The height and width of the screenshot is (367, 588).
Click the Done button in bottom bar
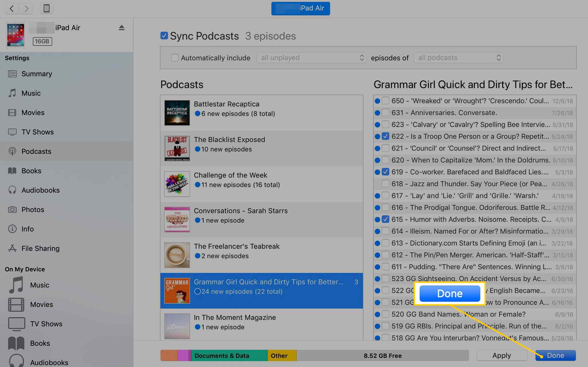tap(556, 356)
